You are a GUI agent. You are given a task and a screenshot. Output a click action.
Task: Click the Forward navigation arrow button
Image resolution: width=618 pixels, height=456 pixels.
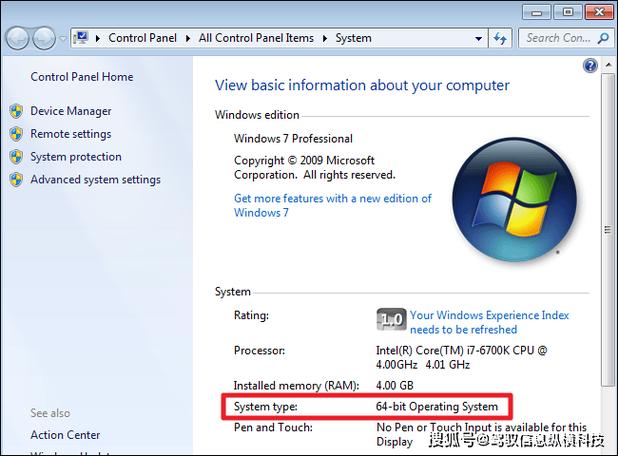pyautogui.click(x=44, y=38)
